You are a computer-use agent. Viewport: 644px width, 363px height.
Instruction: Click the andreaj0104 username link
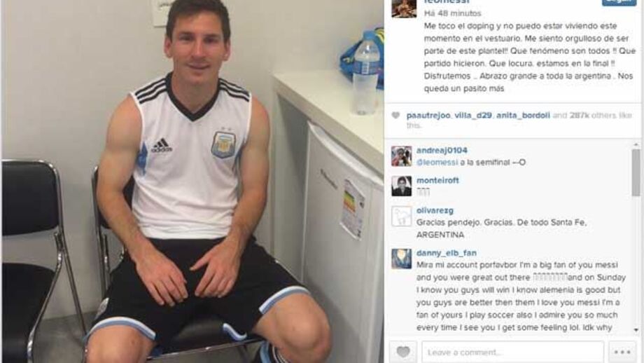[x=442, y=151]
